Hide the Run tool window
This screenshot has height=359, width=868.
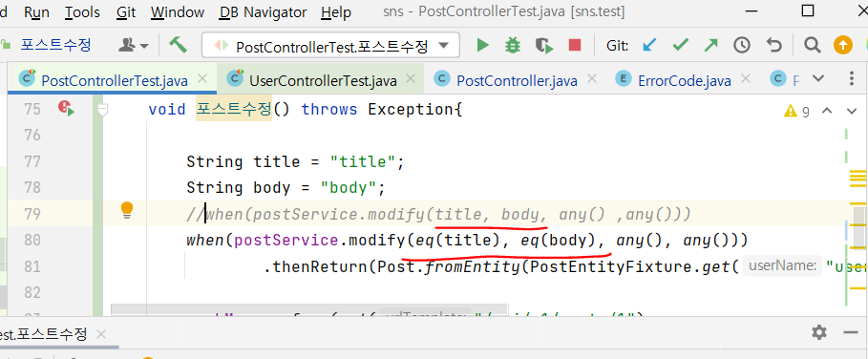coord(850,332)
